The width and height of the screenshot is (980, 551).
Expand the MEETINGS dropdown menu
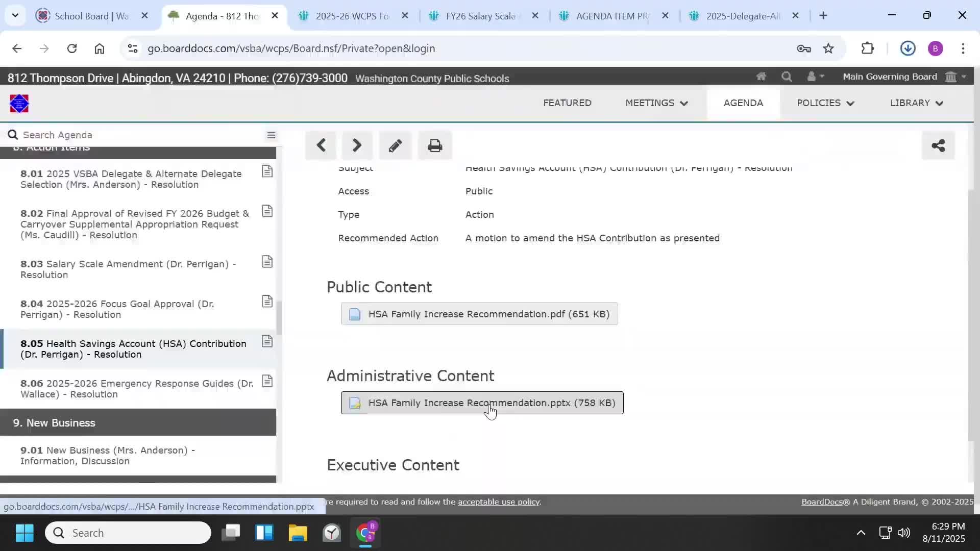pyautogui.click(x=656, y=103)
